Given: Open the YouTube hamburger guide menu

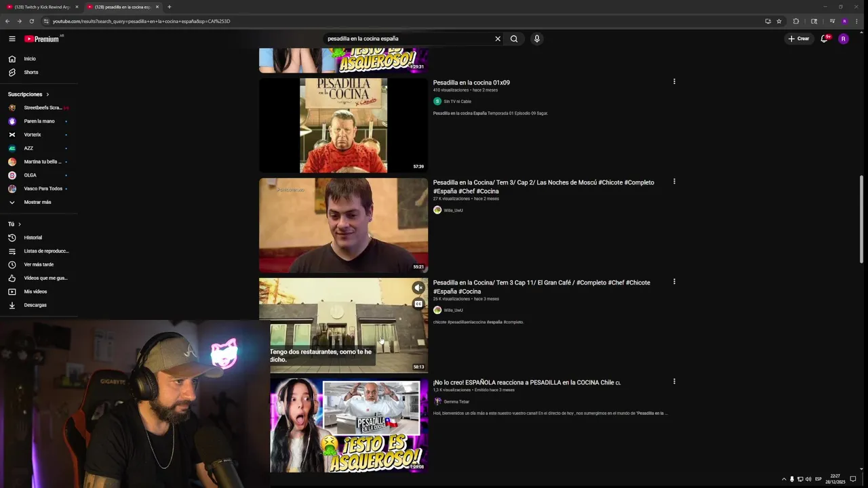Looking at the screenshot, I should [x=12, y=39].
